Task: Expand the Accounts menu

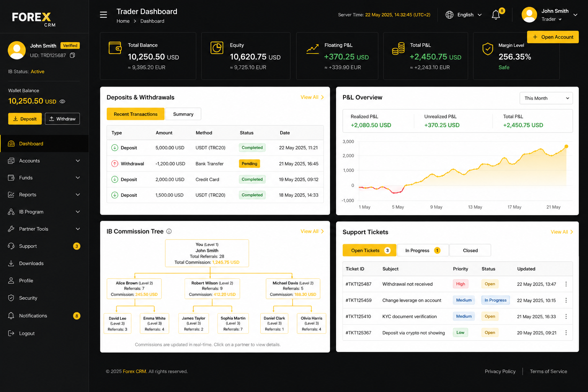Action: coord(44,161)
